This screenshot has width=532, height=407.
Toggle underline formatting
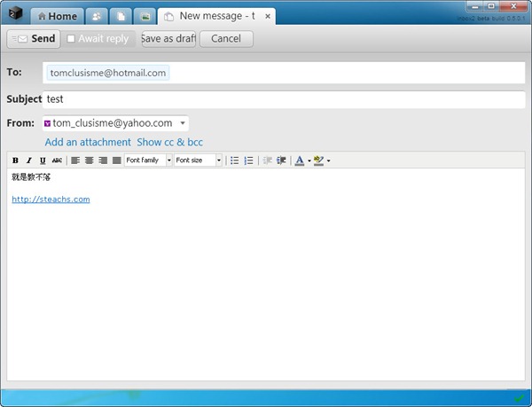coord(43,160)
